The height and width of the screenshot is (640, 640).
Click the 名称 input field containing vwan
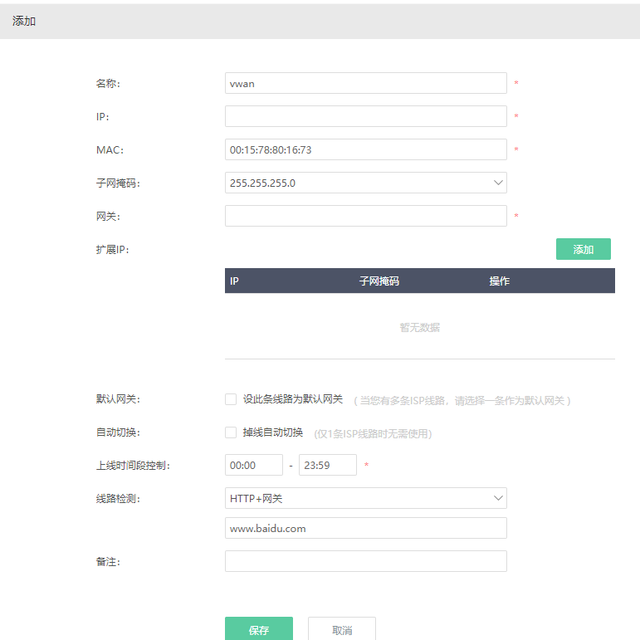[366, 83]
